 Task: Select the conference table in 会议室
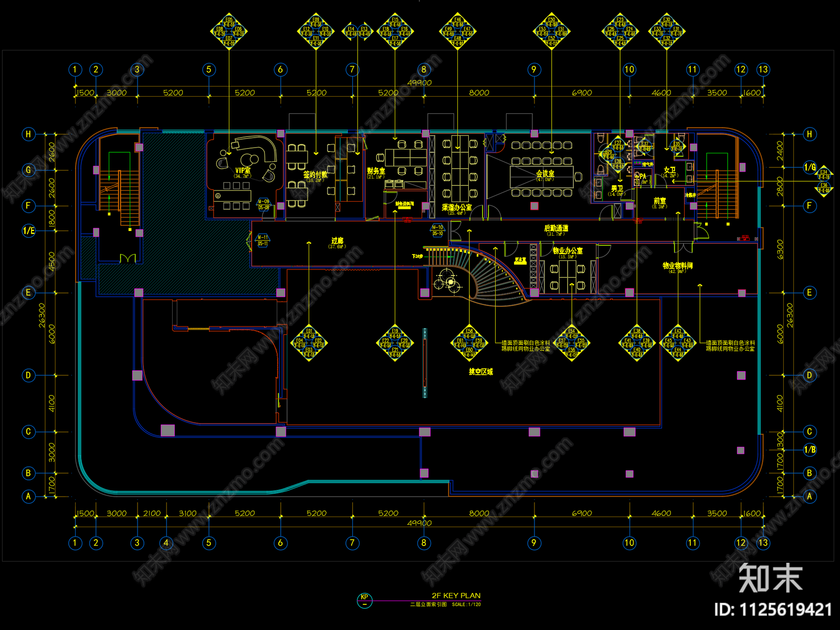542,177
